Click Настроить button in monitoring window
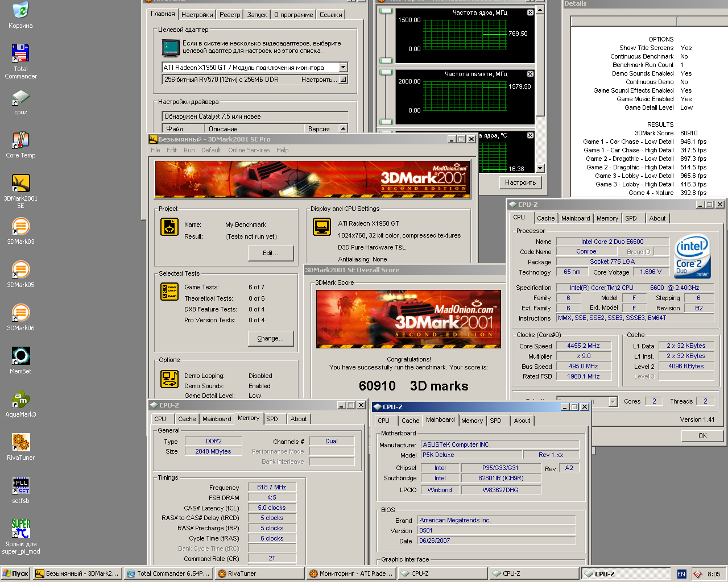This screenshot has height=582, width=728. click(x=520, y=182)
